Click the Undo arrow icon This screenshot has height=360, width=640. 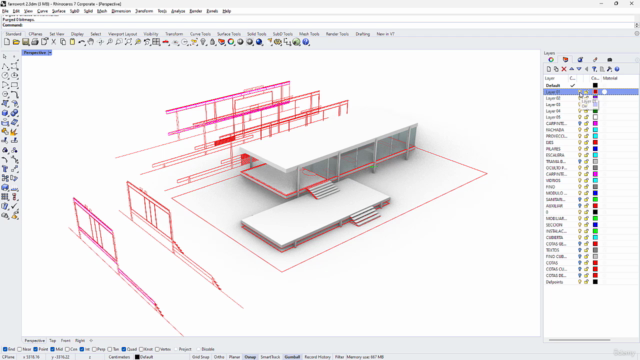82,42
